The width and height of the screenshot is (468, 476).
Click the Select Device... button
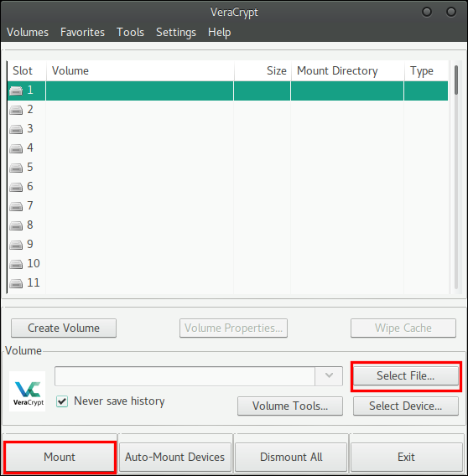406,406
